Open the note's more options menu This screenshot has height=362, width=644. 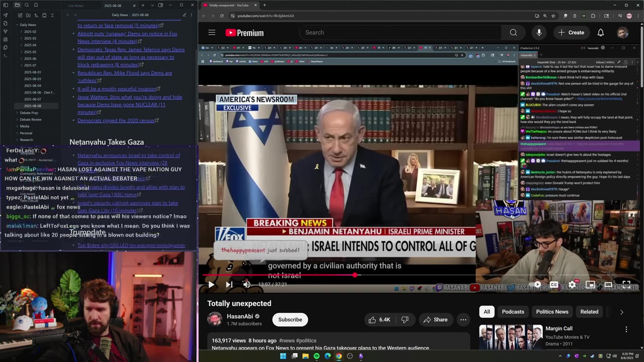192,15
